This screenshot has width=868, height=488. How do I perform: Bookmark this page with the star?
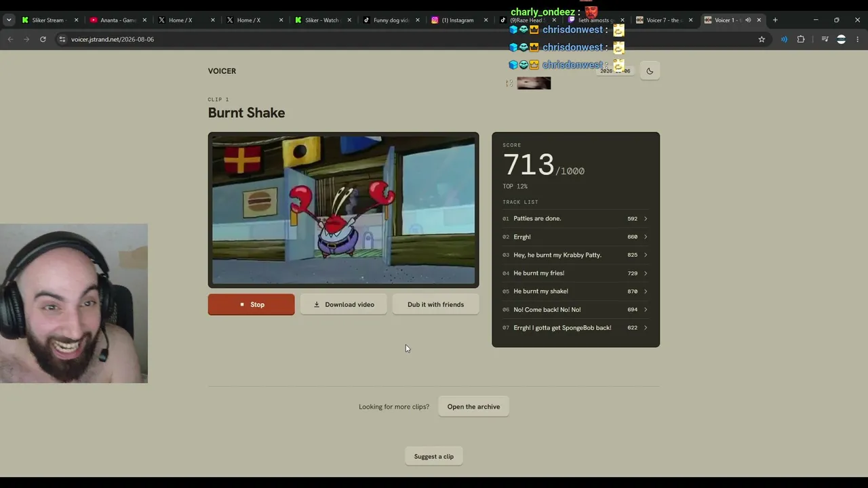(762, 39)
